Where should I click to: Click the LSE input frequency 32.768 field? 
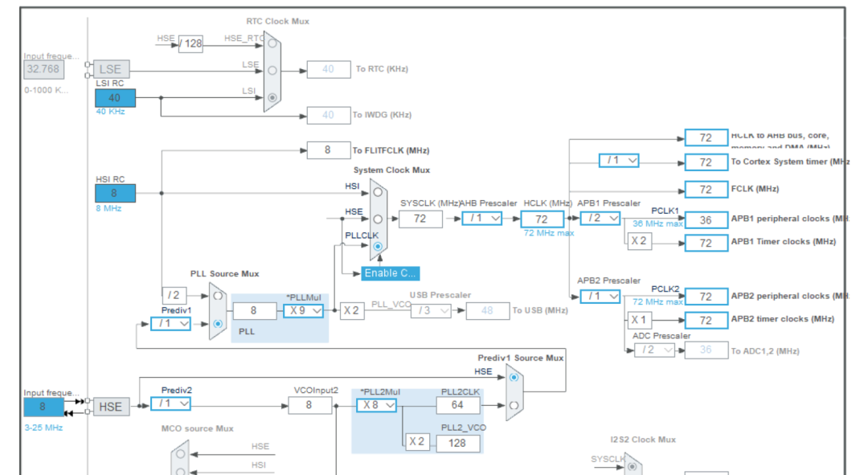(43, 69)
